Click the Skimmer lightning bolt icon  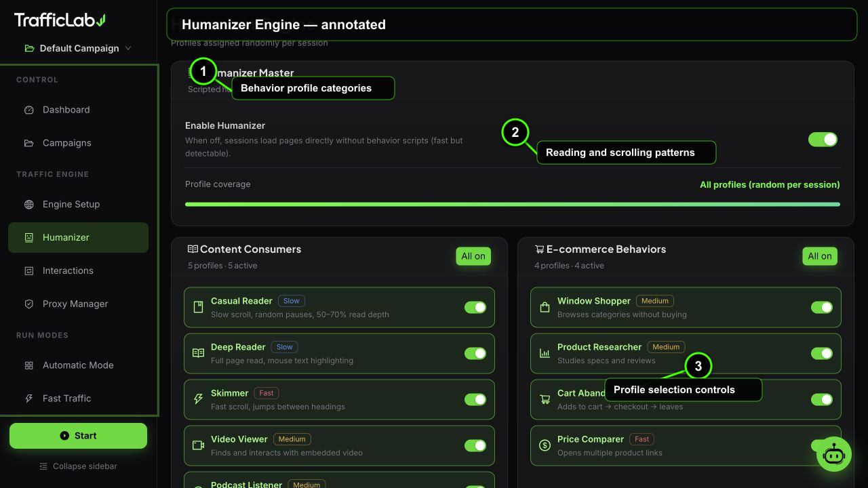pos(198,399)
